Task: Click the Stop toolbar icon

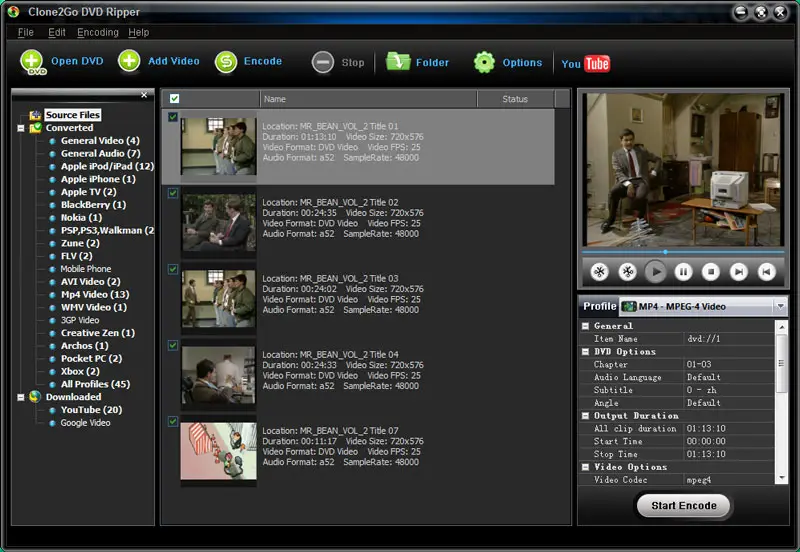Action: pos(322,63)
